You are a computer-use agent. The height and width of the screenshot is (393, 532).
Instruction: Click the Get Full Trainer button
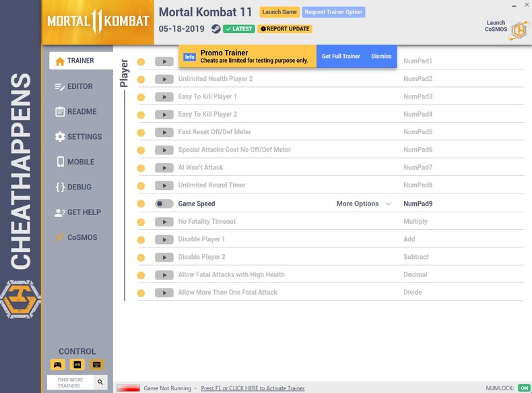(341, 57)
